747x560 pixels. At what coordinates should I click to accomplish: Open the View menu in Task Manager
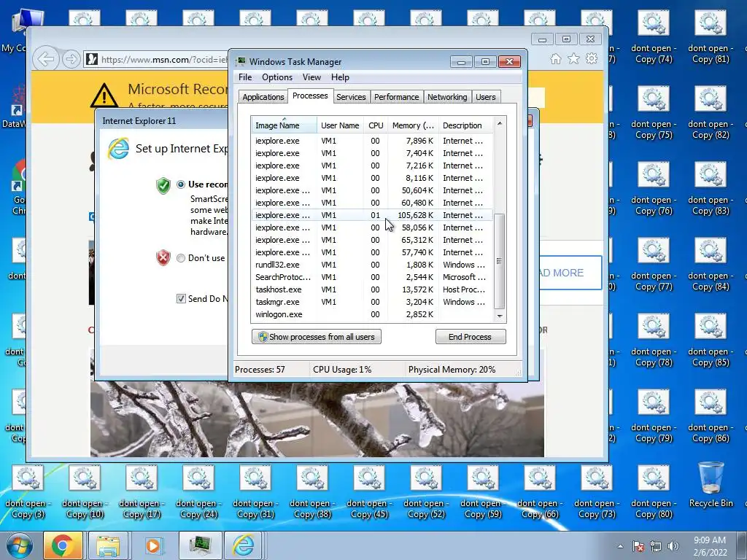311,77
